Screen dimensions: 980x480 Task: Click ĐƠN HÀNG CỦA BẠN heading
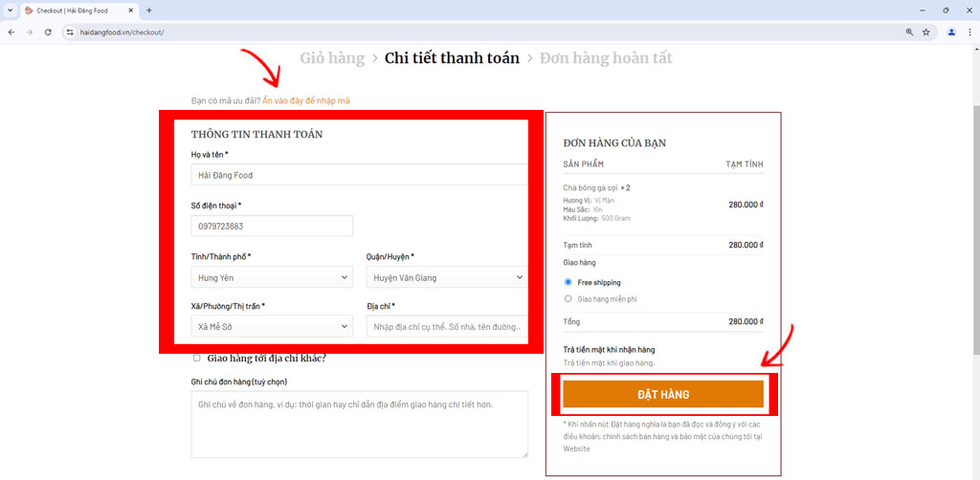click(614, 142)
